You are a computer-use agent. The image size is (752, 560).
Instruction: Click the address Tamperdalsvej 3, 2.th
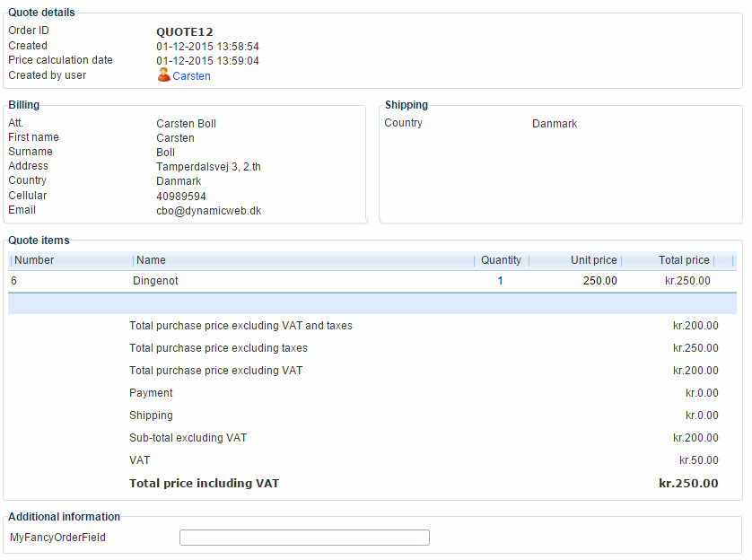click(208, 167)
